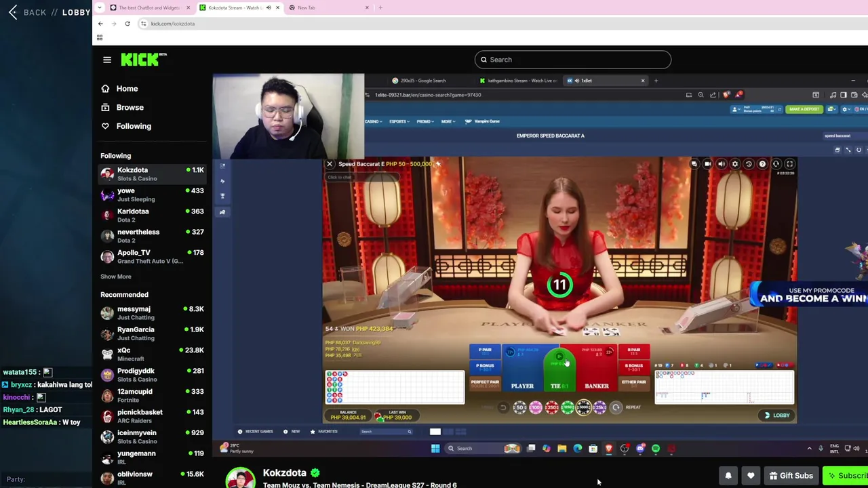Open the baccarat LOBBY button
The width and height of the screenshot is (868, 488).
[777, 415]
